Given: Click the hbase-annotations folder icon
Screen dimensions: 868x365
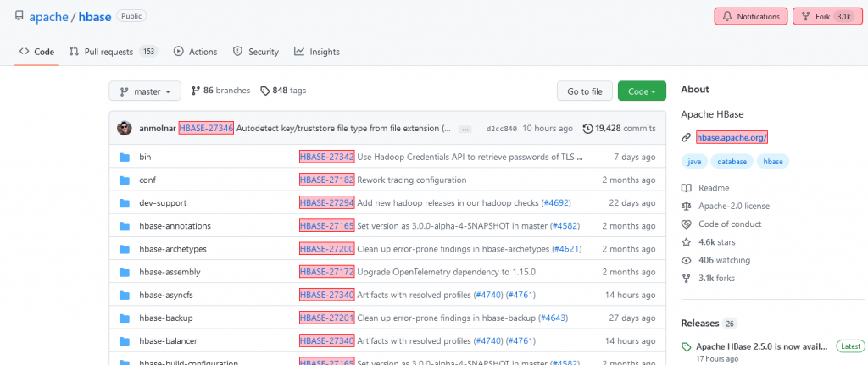Looking at the screenshot, I should (x=124, y=226).
